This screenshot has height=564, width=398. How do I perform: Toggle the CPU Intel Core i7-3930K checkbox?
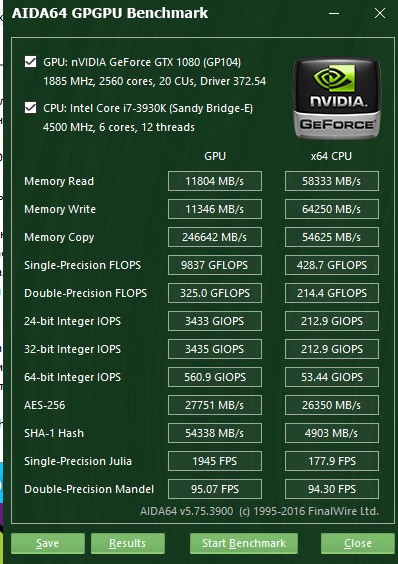click(x=31, y=108)
